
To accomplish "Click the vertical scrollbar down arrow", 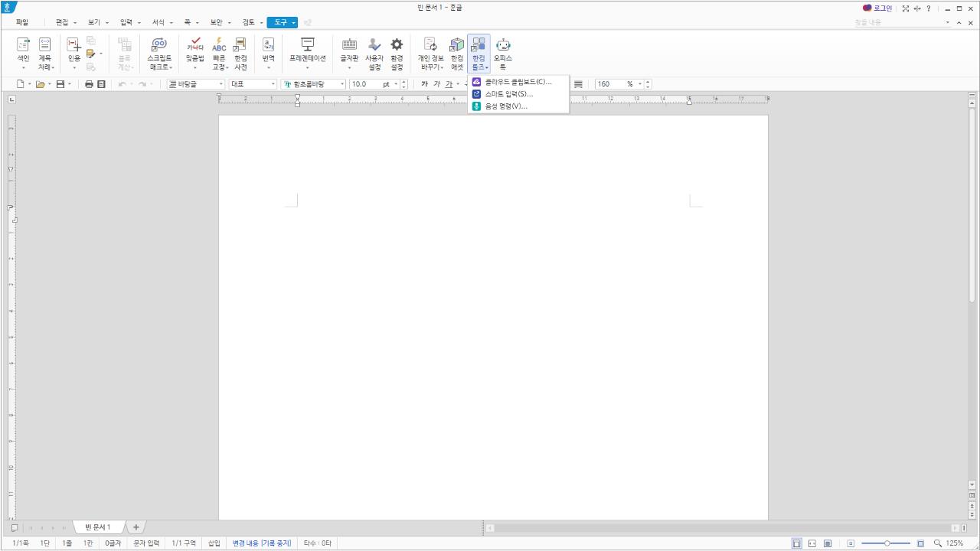I will click(x=972, y=484).
